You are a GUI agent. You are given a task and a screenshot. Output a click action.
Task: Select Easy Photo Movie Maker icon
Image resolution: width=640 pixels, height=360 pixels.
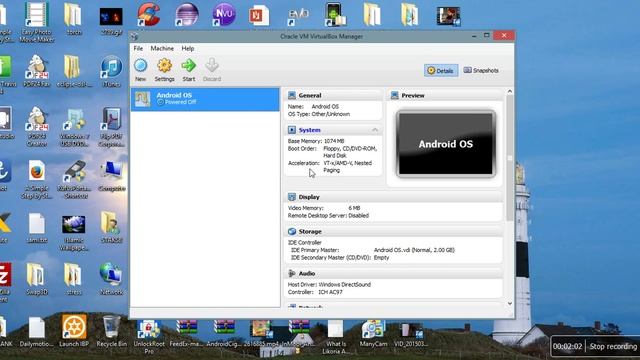pos(37,22)
